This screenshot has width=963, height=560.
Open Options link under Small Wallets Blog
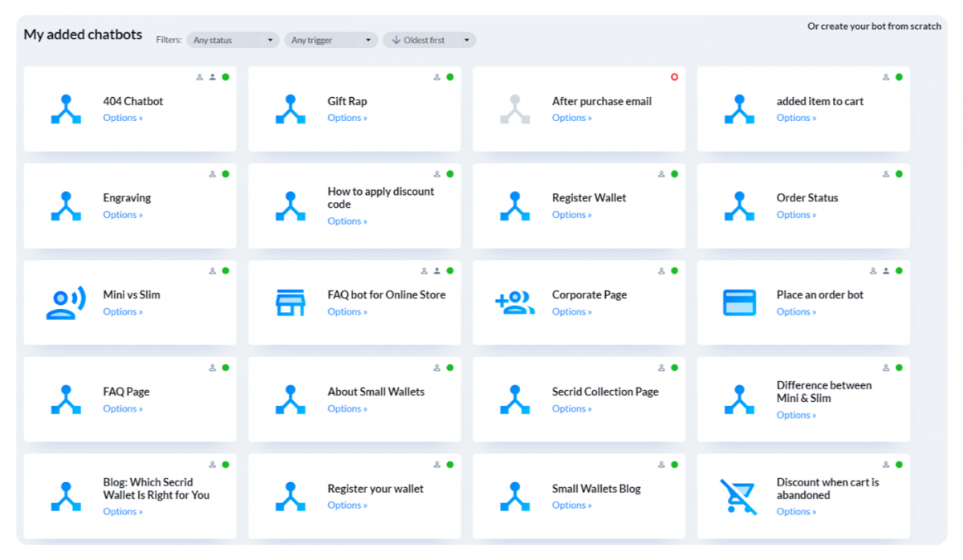coord(571,505)
